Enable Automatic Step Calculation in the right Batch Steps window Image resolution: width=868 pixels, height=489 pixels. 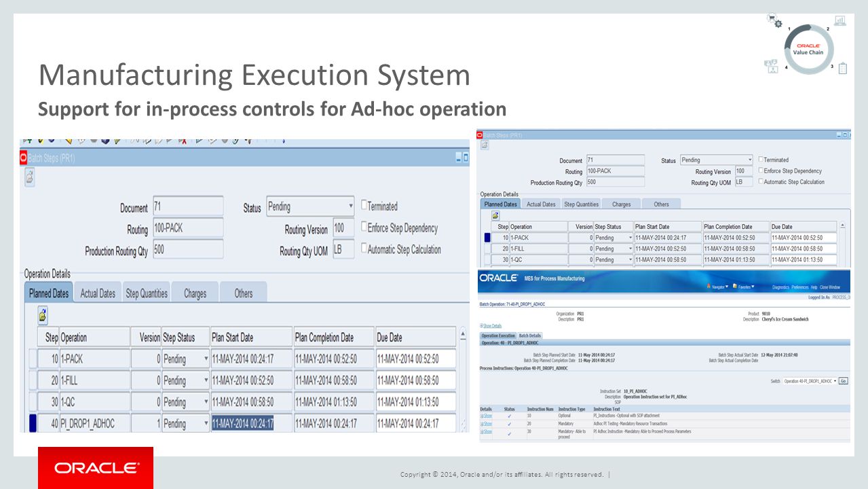[x=761, y=181]
